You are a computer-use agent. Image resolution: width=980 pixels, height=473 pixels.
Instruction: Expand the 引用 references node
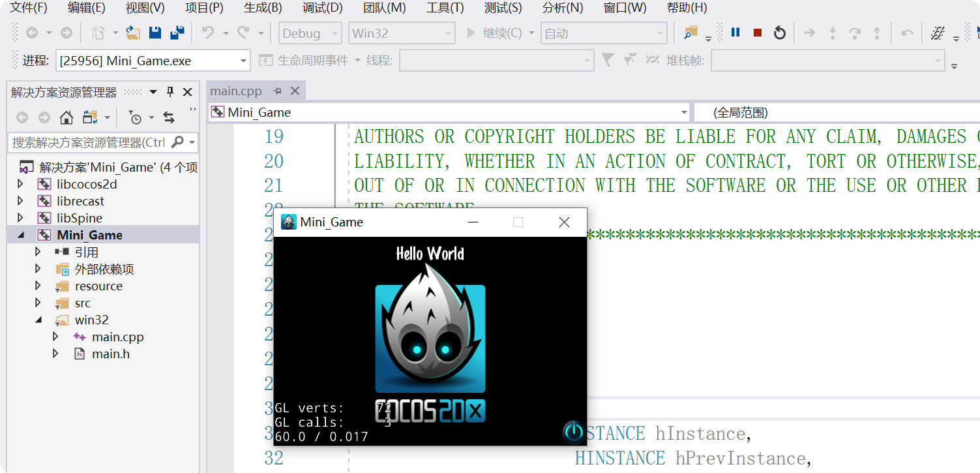coord(38,252)
